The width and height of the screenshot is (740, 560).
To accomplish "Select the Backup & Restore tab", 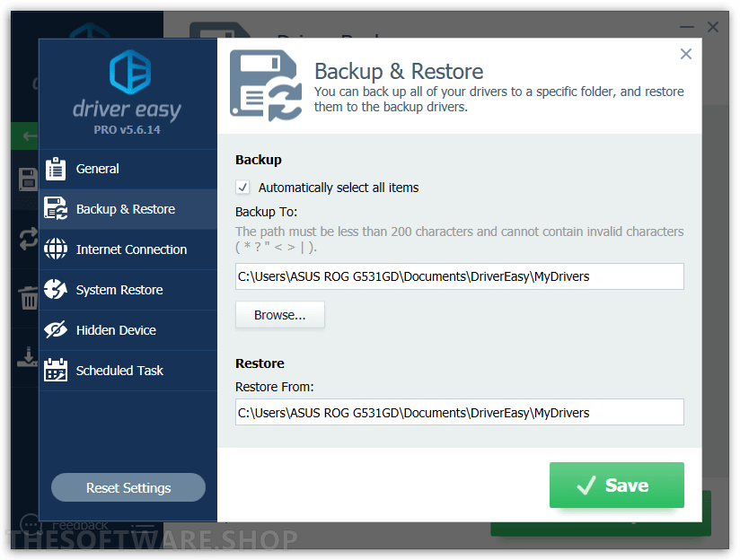I will (x=128, y=209).
